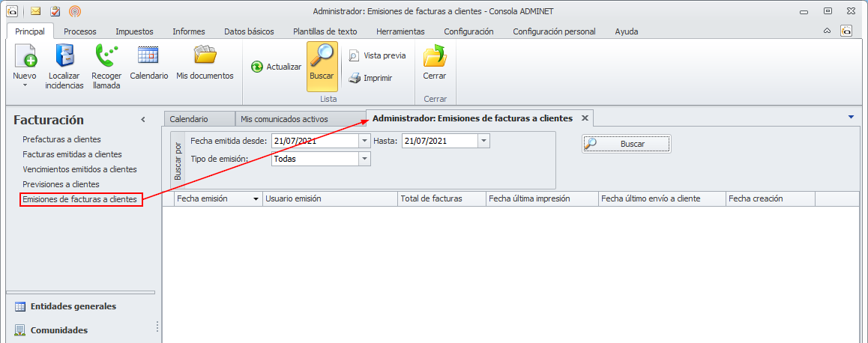The height and width of the screenshot is (343, 868).
Task: Open Vencimientos emitidos a clientes
Action: (79, 169)
